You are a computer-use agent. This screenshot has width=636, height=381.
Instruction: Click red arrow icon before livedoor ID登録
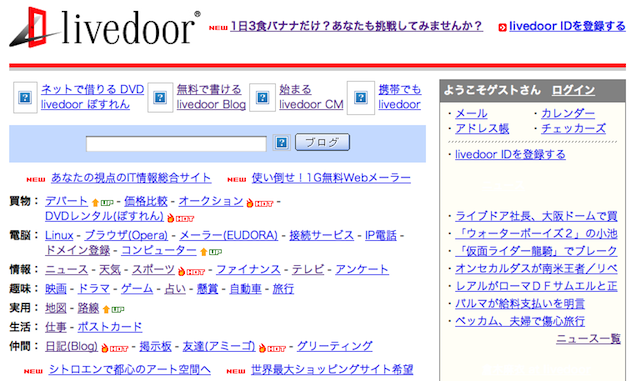(x=502, y=27)
